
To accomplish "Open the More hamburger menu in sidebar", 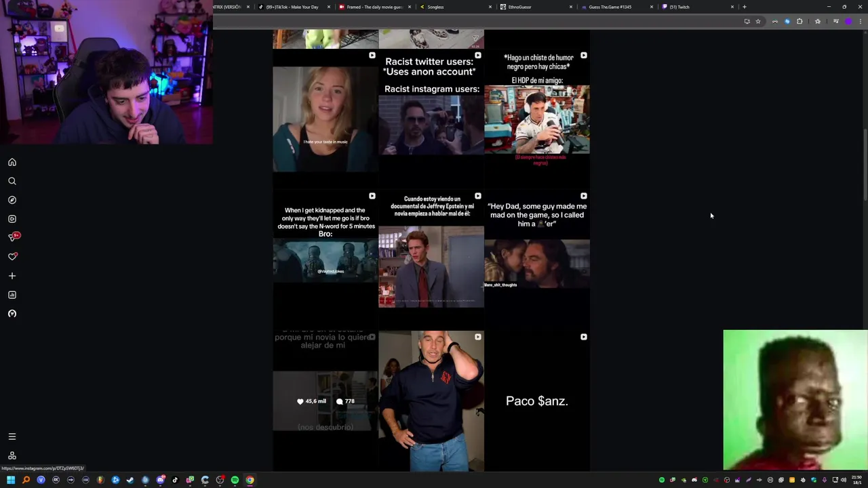I will [12, 436].
